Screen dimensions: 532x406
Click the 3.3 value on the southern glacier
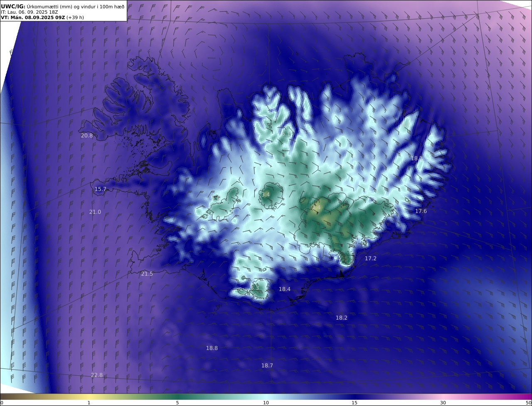pyautogui.click(x=254, y=288)
